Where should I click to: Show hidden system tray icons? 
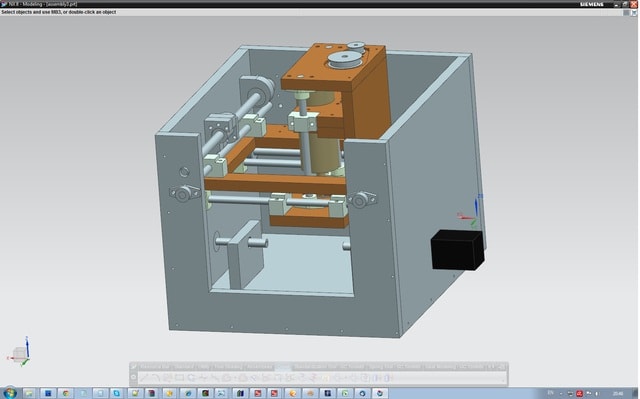click(x=560, y=394)
